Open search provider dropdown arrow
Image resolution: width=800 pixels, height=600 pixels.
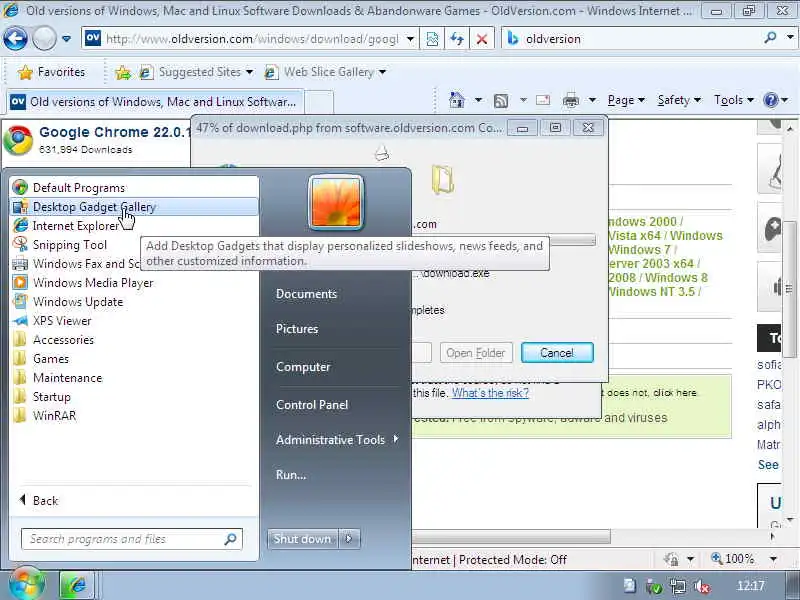point(790,37)
